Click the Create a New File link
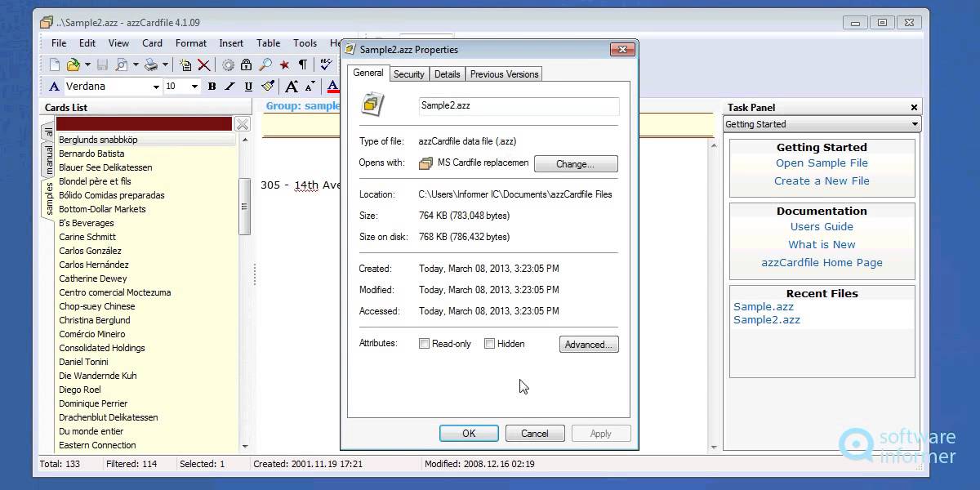This screenshot has width=980, height=490. [822, 181]
